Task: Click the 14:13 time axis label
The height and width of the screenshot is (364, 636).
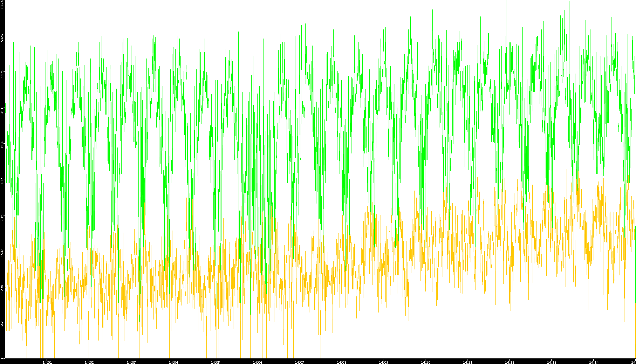Action: [552, 362]
